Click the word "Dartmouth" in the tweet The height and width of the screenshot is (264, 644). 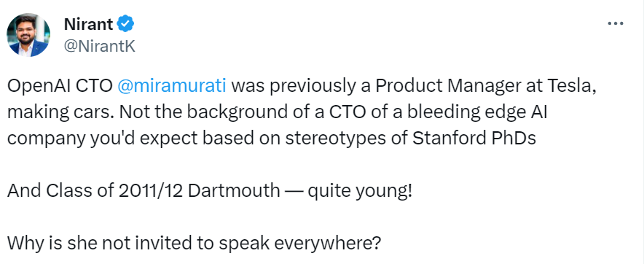point(235,191)
